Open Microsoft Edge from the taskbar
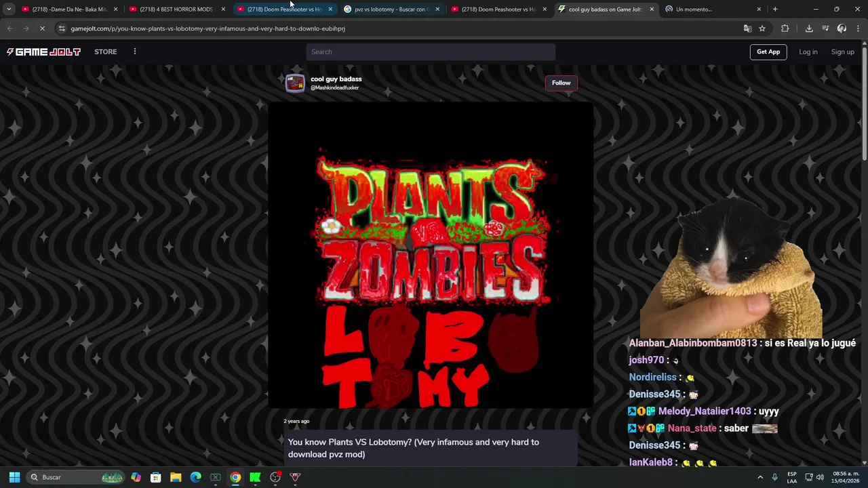The image size is (868, 488). click(x=195, y=477)
